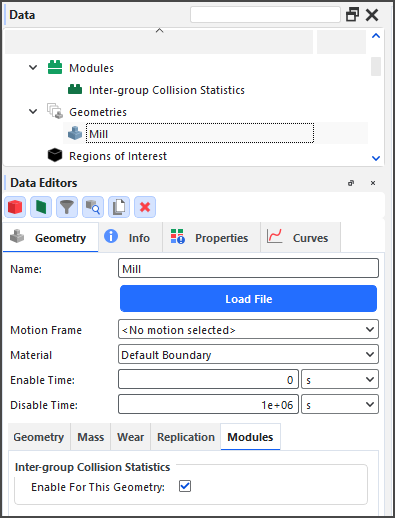395x518 pixels.
Task: Click the red X delete icon
Action: point(145,207)
